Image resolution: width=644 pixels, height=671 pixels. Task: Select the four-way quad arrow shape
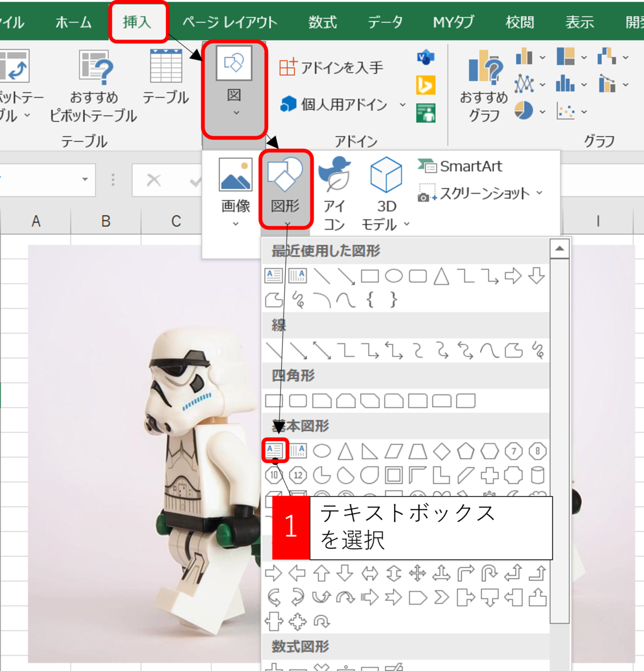pyautogui.click(x=417, y=573)
